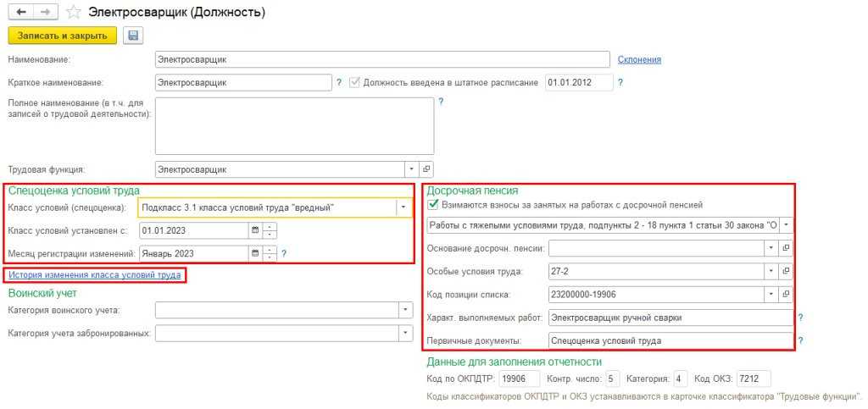Open 'Код позиции списка' item via open icon

786,295
